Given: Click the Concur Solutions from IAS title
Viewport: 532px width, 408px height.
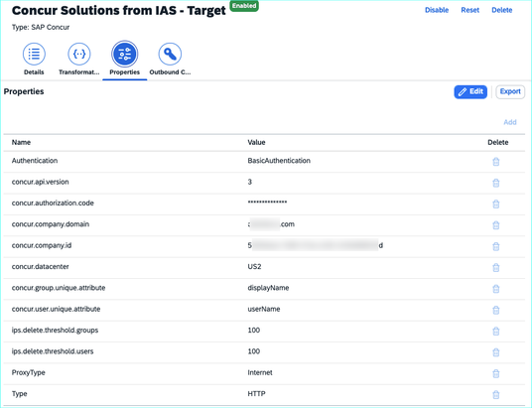Looking at the screenshot, I should click(x=119, y=10).
